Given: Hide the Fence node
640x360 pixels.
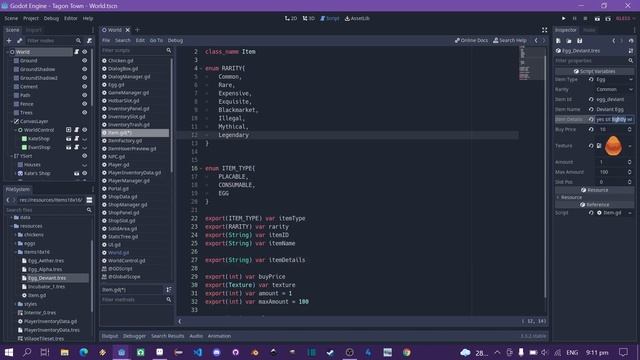Looking at the screenshot, I should tap(84, 104).
